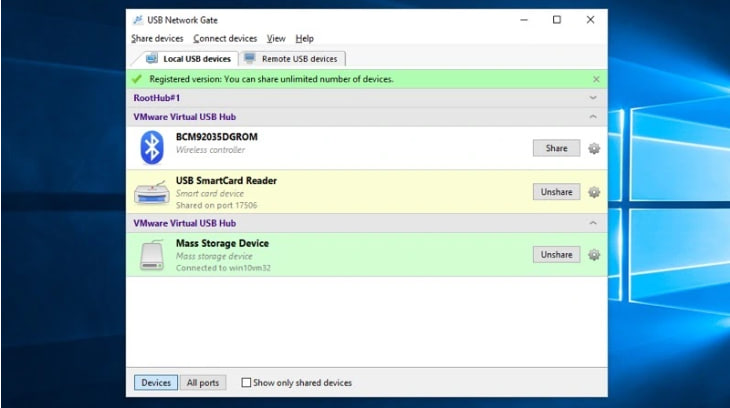The width and height of the screenshot is (730, 408).
Task: Open settings gear for Mass Storage Device
Action: tap(594, 255)
